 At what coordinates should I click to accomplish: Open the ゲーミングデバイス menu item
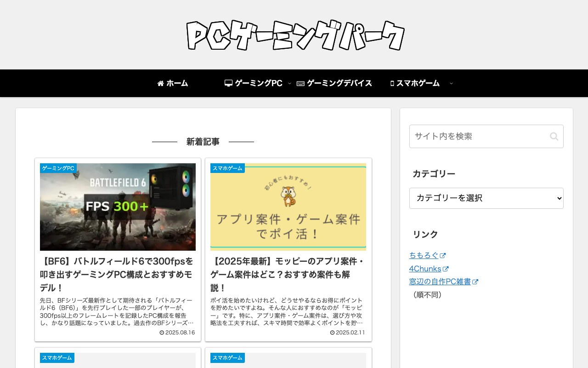334,83
